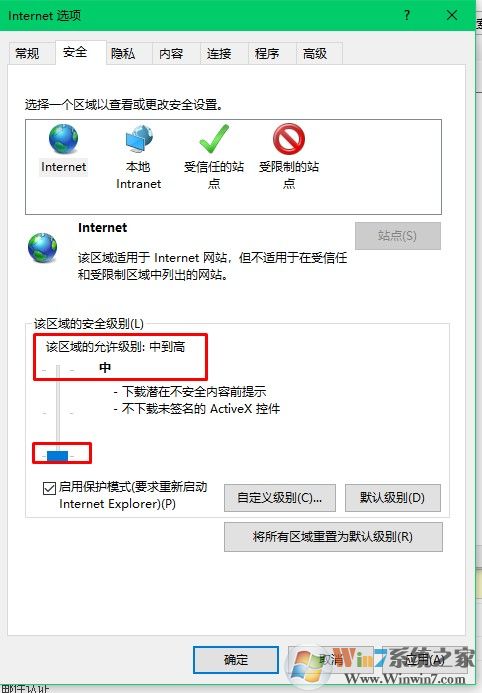Click the help question mark icon

[x=407, y=15]
